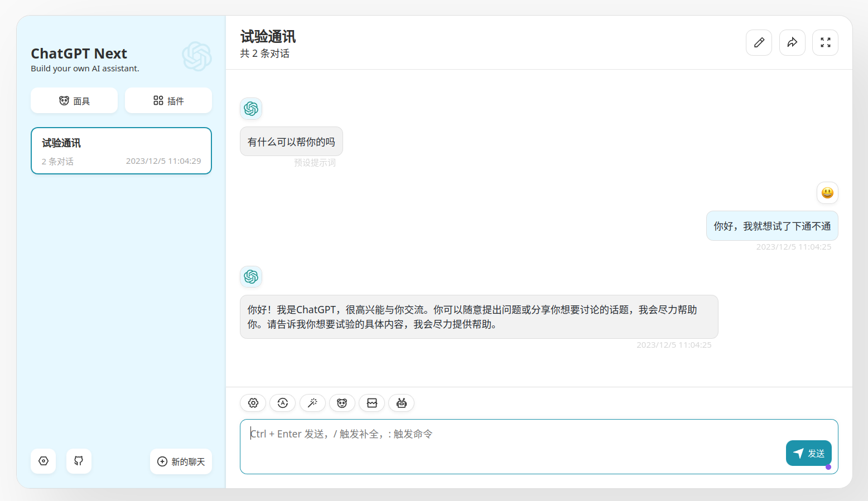The height and width of the screenshot is (501, 868).
Task: Open model selection via the robot icon
Action: [x=402, y=403]
